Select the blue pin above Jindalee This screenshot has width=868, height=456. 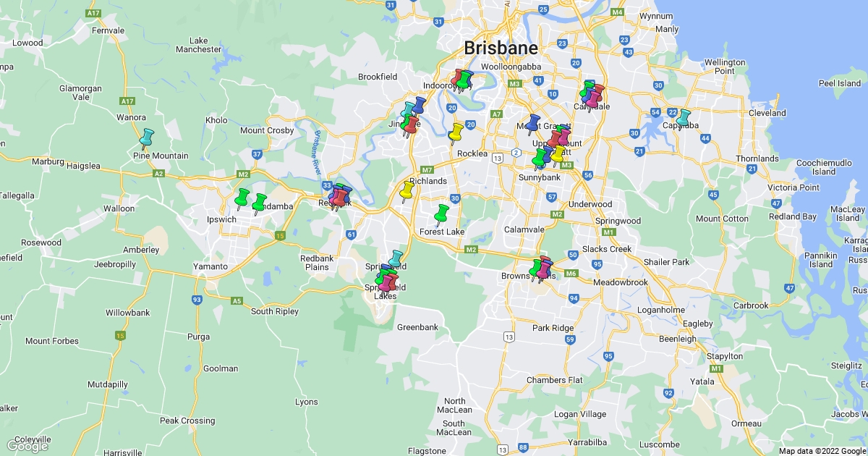(x=418, y=106)
